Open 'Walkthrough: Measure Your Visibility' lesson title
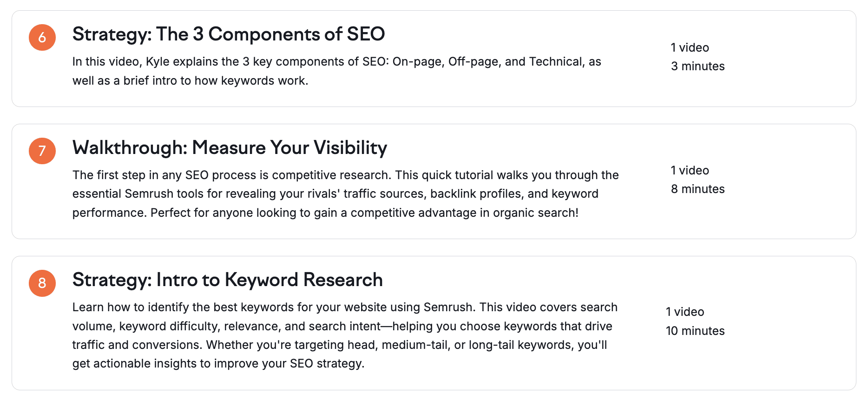The image size is (868, 401). [230, 148]
